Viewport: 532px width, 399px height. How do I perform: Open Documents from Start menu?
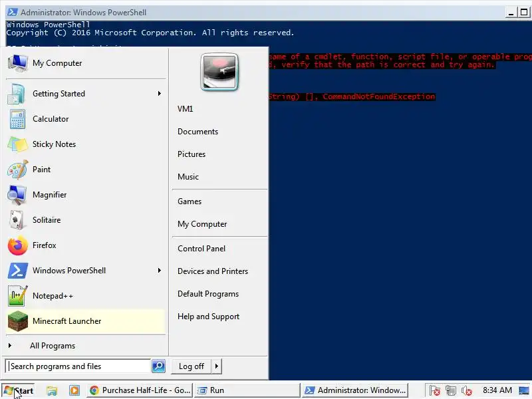[x=198, y=132]
